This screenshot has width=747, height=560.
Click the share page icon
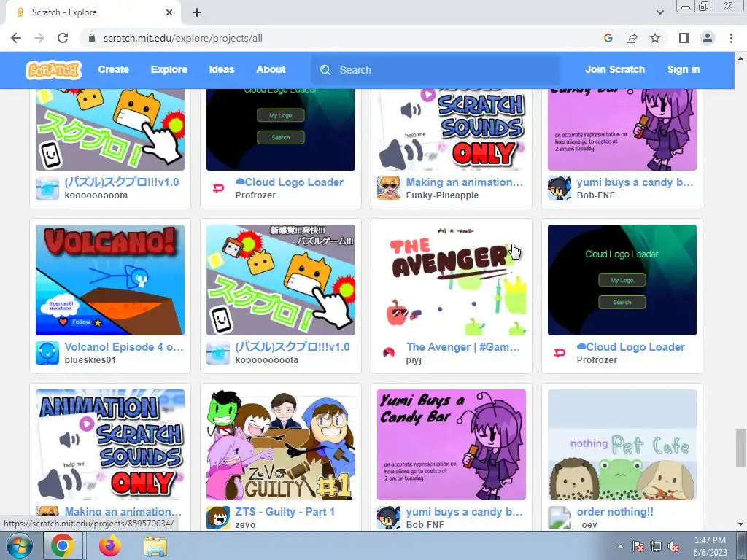pos(632,38)
